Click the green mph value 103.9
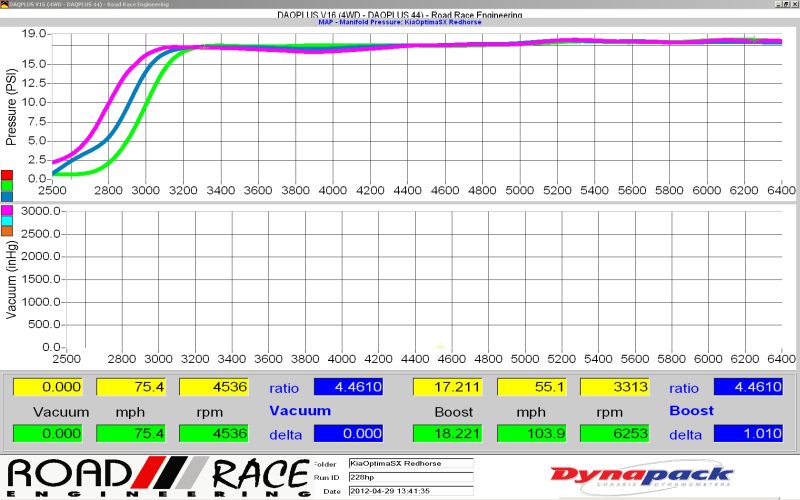The width and height of the screenshot is (800, 500). point(531,433)
